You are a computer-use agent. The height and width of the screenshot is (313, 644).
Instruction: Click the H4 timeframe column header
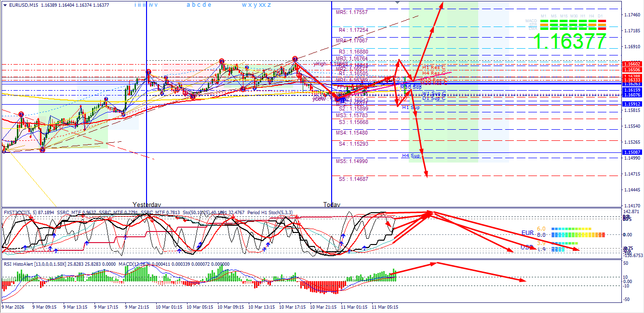point(592,16)
